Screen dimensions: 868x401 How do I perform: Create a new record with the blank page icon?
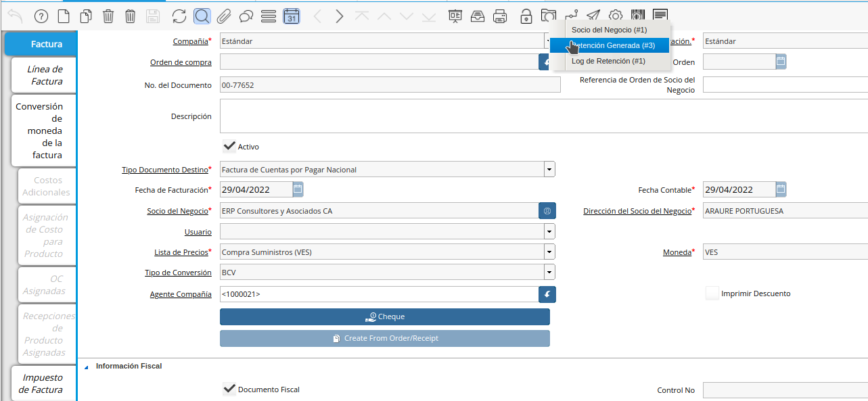pyautogui.click(x=63, y=16)
